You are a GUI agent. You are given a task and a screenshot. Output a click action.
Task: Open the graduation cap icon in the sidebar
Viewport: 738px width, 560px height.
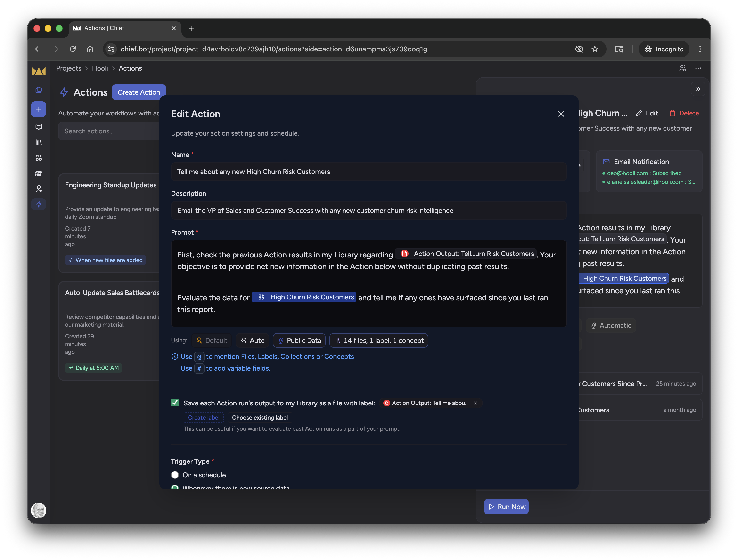point(39,173)
